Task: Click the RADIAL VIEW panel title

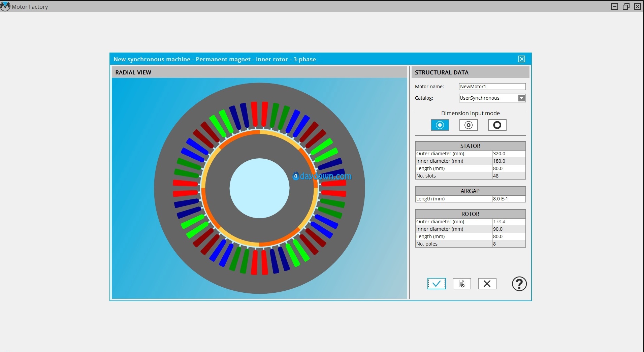Action: (x=133, y=72)
